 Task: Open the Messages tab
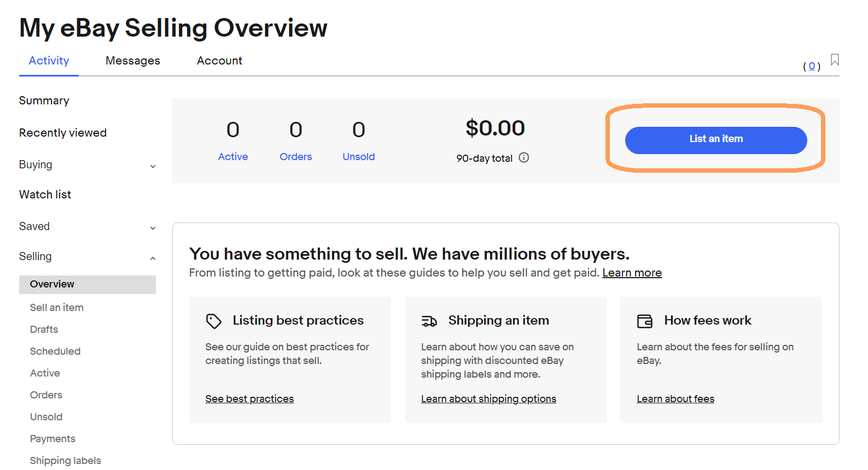pyautogui.click(x=133, y=61)
